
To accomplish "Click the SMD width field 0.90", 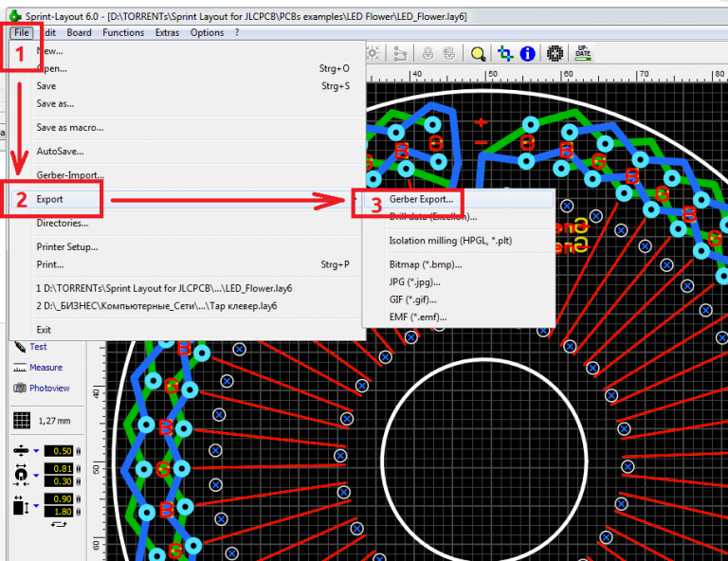I will [59, 498].
